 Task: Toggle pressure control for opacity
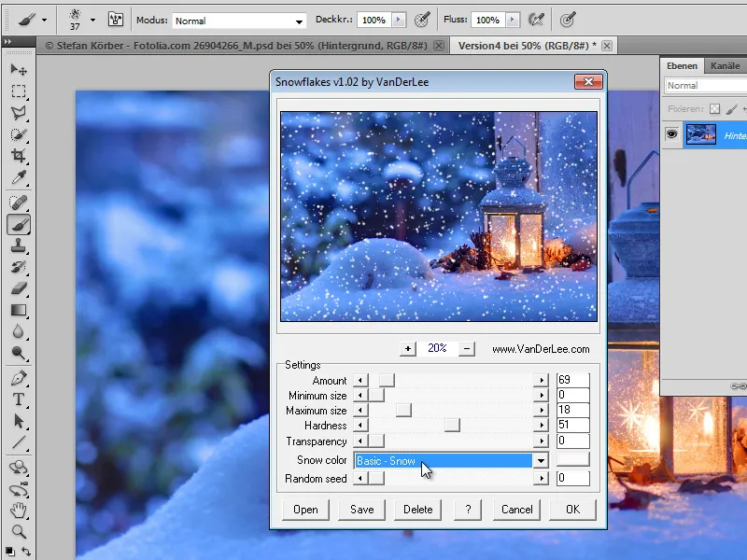[x=422, y=20]
